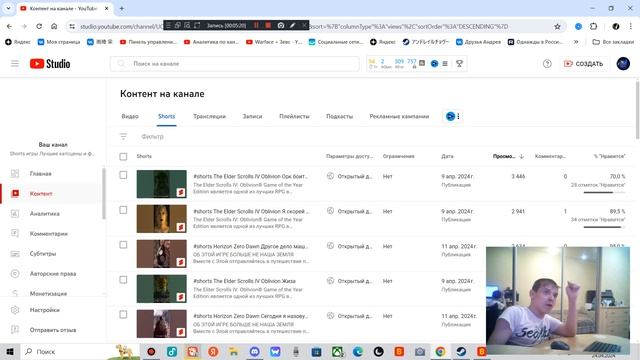Open browser extensions puzzle icon
Screen dimensions: 640x360
click(x=593, y=27)
